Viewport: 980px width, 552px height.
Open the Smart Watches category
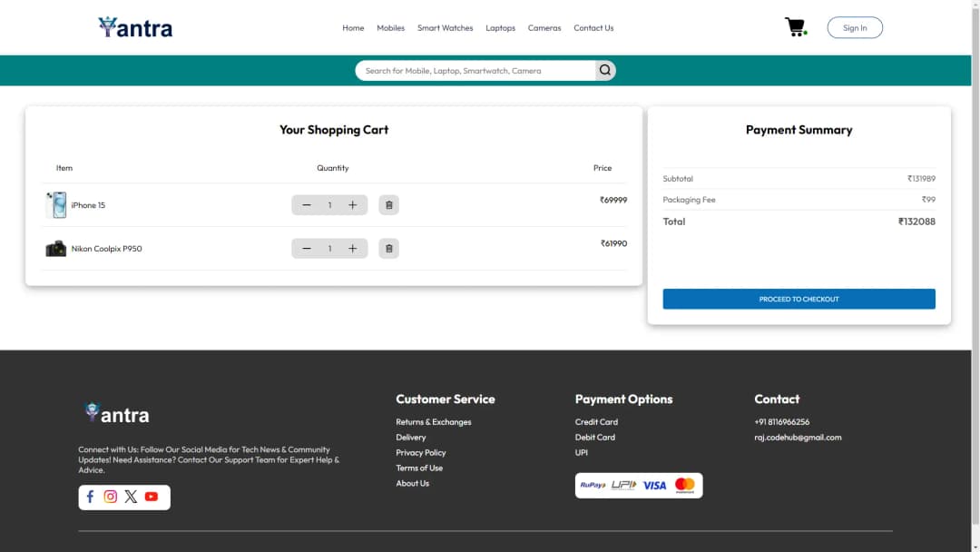point(445,28)
